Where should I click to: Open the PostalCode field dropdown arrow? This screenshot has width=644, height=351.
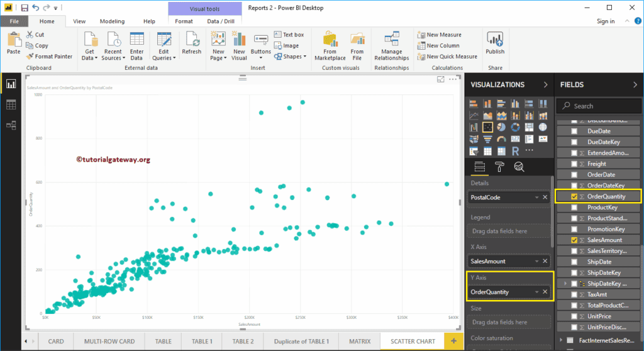point(536,198)
